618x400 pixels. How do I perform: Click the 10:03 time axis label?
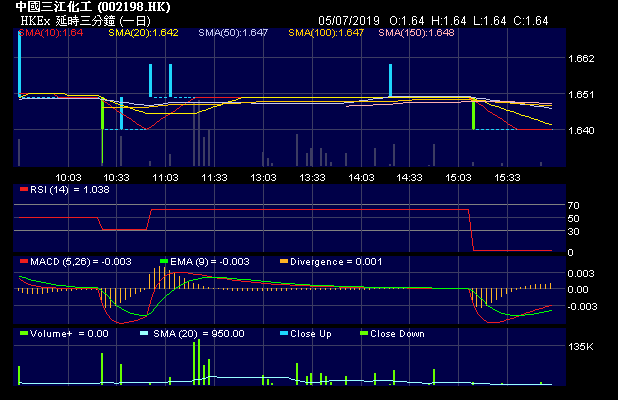pyautogui.click(x=68, y=178)
